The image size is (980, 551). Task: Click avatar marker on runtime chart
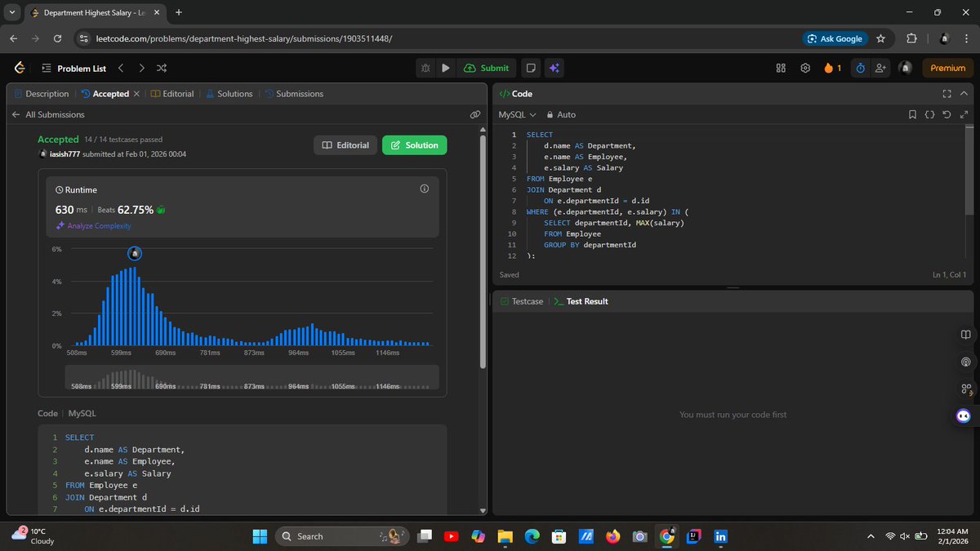click(136, 253)
